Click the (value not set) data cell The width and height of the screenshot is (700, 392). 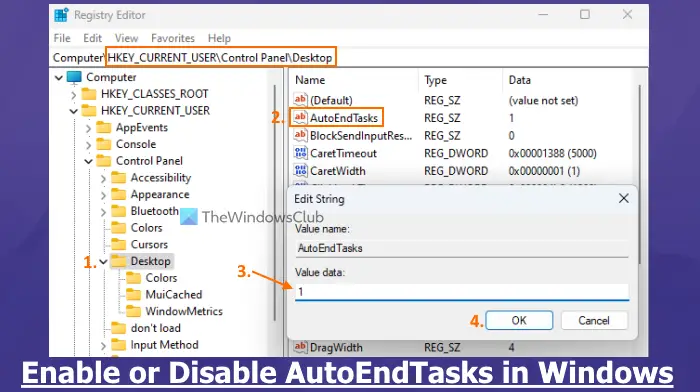pyautogui.click(x=543, y=100)
